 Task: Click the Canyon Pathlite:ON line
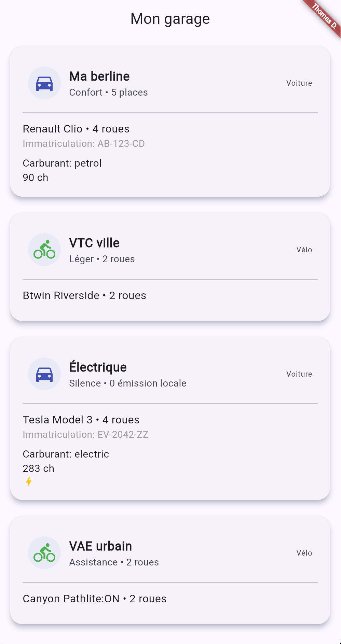point(94,599)
